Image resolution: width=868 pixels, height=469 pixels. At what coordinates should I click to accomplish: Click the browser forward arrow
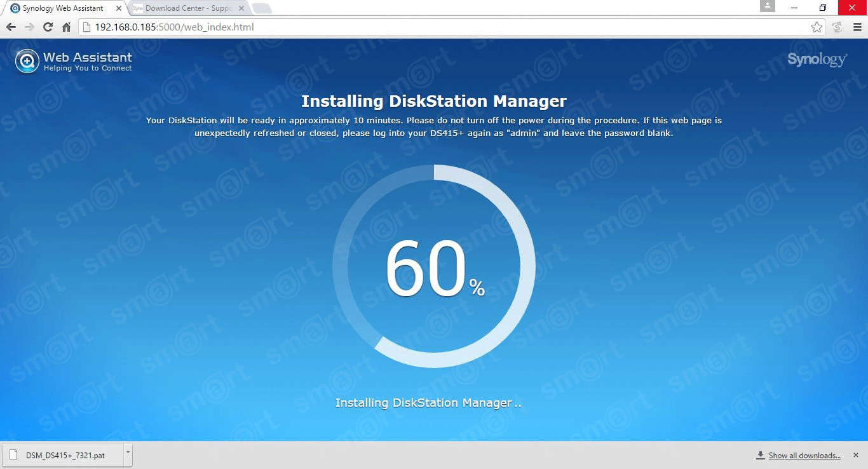pos(29,27)
